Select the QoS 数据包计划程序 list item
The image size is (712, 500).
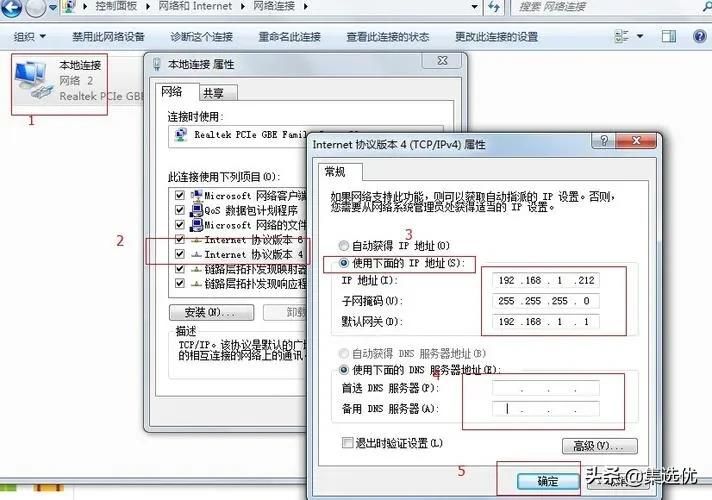(x=244, y=210)
